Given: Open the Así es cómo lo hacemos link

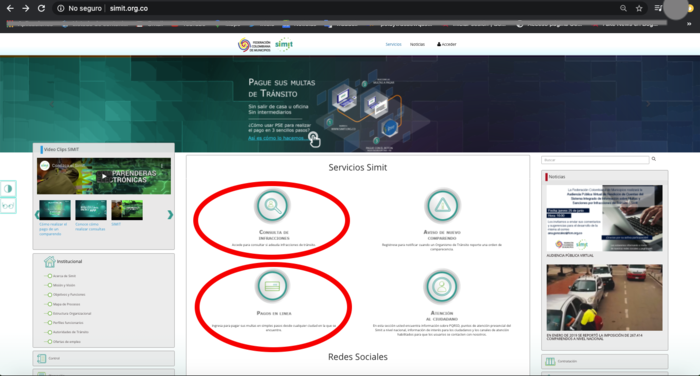Looking at the screenshot, I should 277,138.
